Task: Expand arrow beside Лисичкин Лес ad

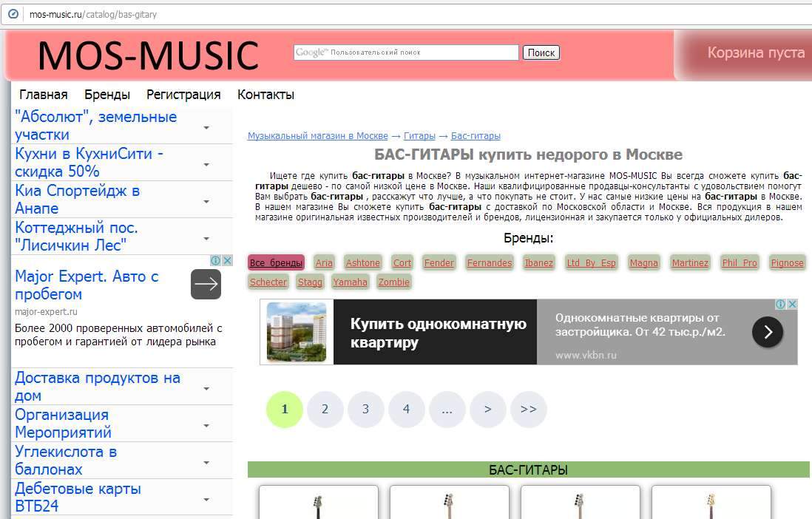Action: pyautogui.click(x=206, y=239)
